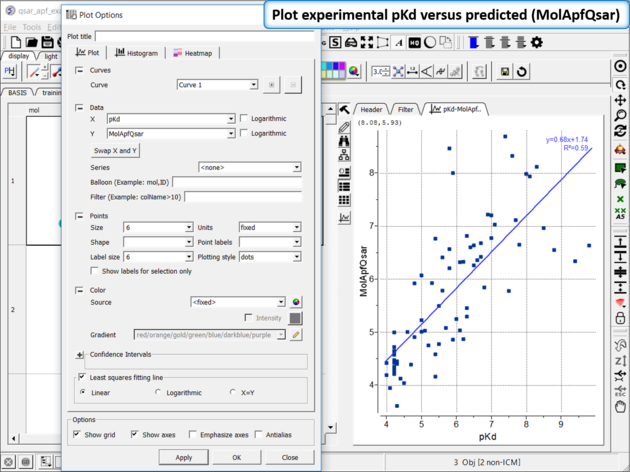Click the new document icon in the toolbar

16,42
